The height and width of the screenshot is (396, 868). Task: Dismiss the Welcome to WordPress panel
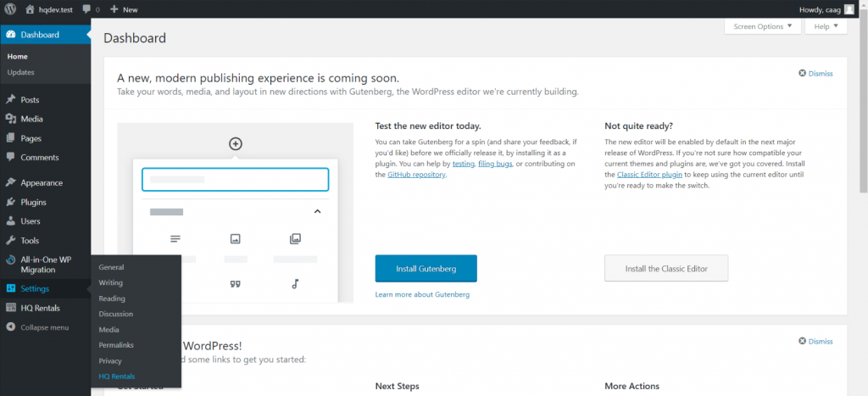tap(815, 342)
